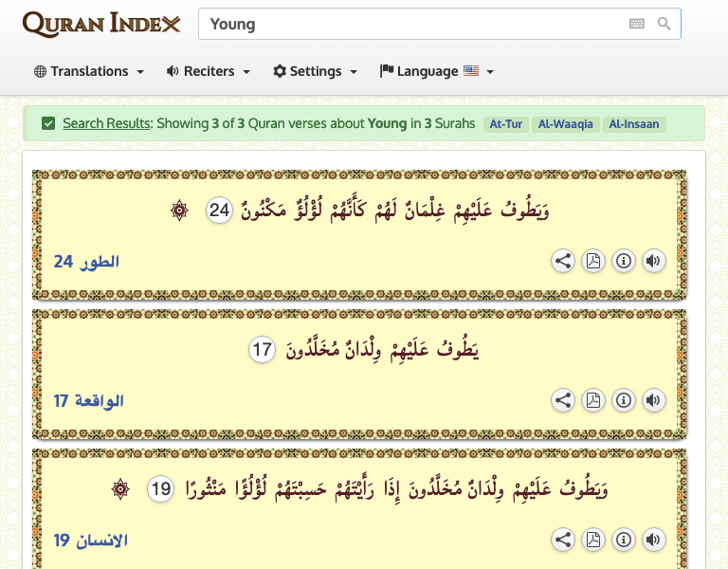Click the flag icon beside Language
Screen dimensions: 728x569
coord(387,71)
